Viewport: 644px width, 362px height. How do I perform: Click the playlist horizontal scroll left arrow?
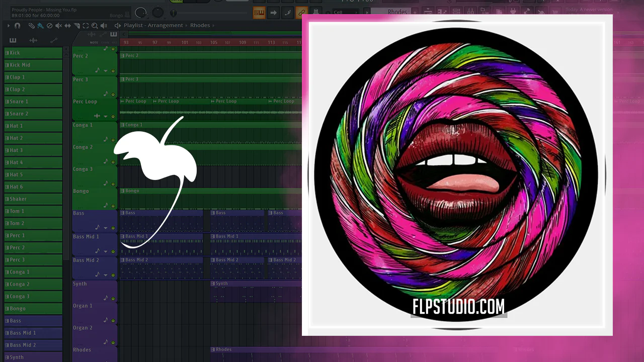point(124,35)
